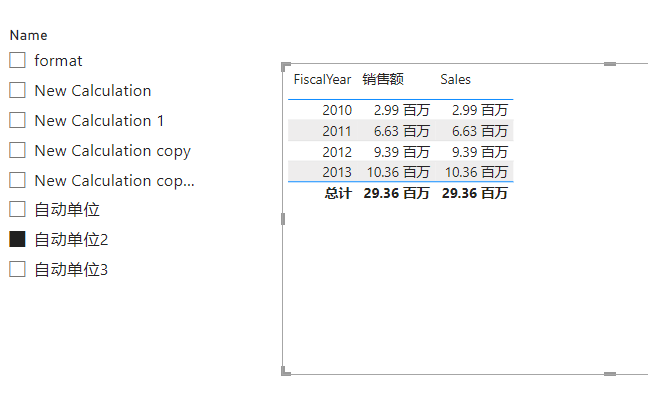Select the 2013 fiscal year cell

(x=337, y=172)
